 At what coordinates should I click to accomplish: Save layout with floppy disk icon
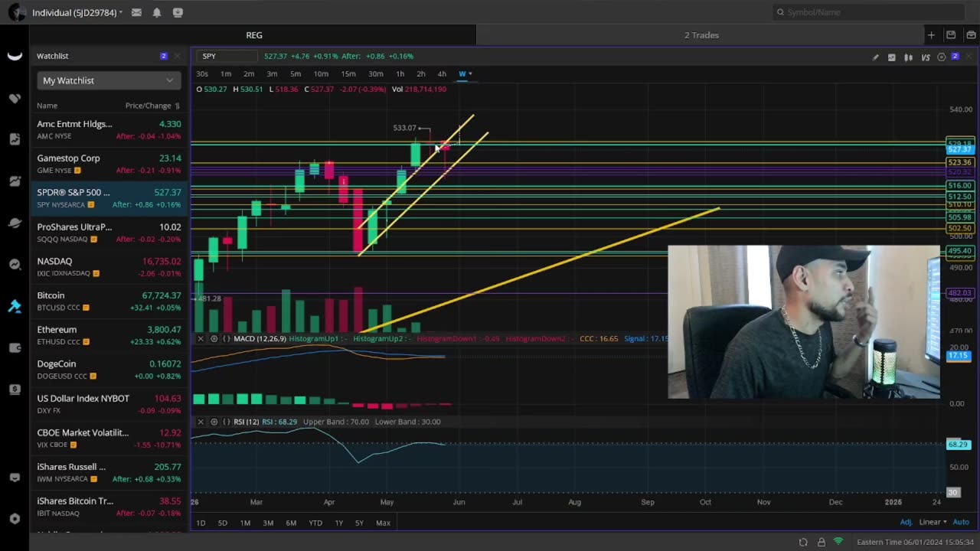pyautogui.click(x=951, y=35)
